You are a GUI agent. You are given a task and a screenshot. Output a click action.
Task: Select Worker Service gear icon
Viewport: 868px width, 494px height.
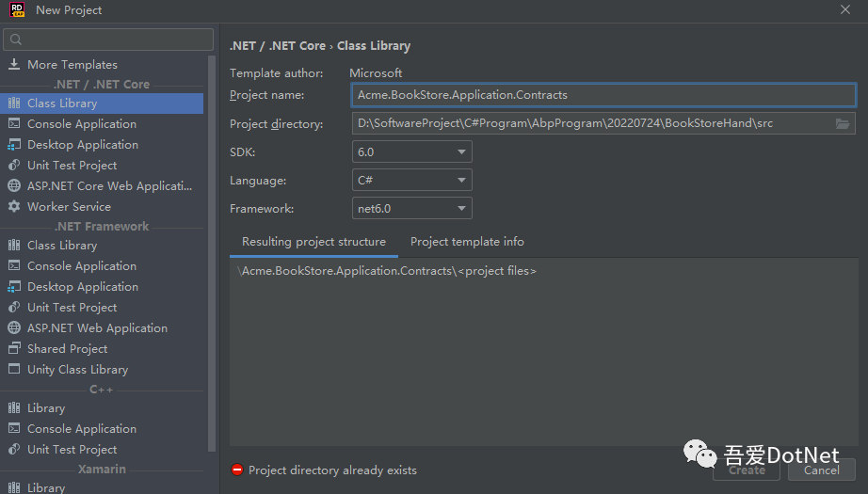point(14,206)
